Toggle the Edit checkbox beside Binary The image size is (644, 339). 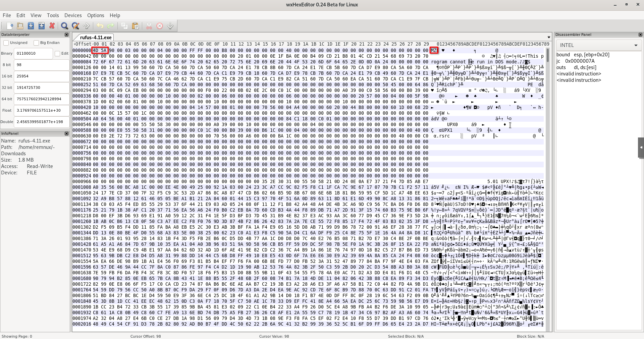57,53
